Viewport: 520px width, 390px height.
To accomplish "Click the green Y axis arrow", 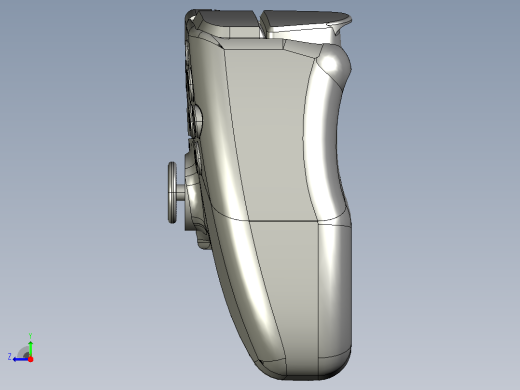I will [30, 348].
